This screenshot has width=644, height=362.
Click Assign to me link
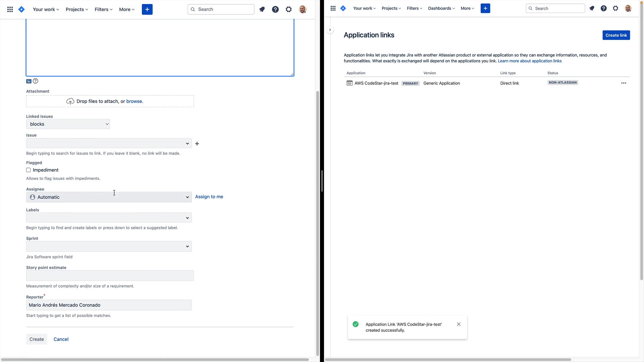tap(209, 197)
